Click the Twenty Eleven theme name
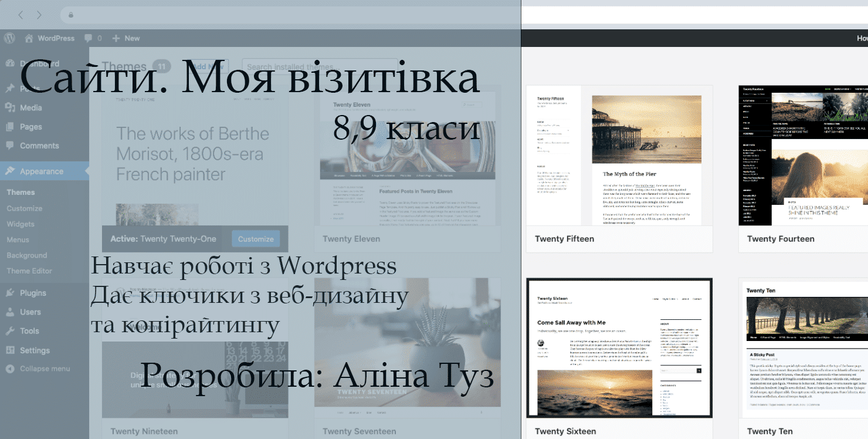Screen dimensions: 868x439 coord(351,239)
